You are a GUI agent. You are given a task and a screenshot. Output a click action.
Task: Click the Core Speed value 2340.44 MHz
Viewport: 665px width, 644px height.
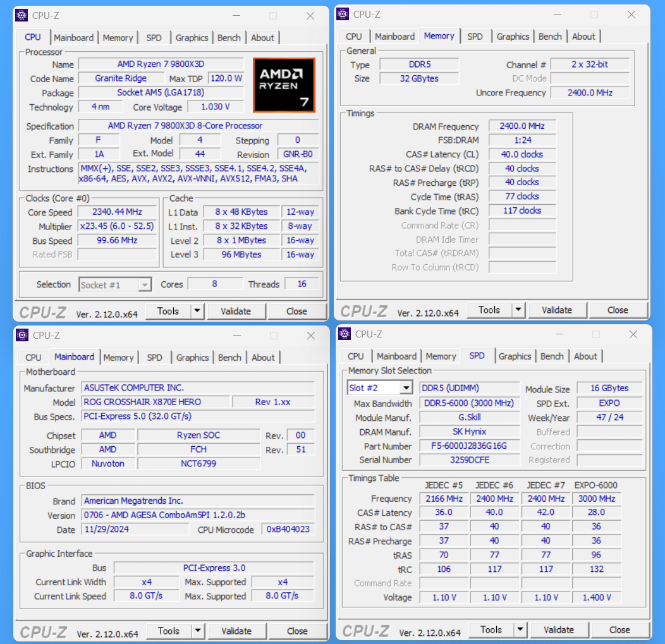pos(118,212)
